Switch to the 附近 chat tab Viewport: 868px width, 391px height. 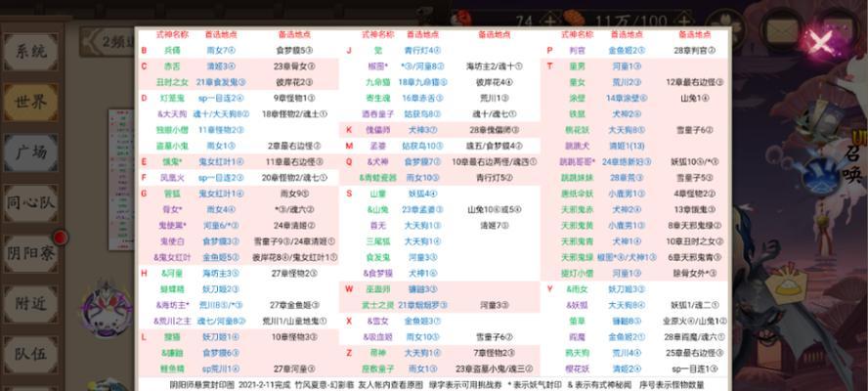pos(31,303)
